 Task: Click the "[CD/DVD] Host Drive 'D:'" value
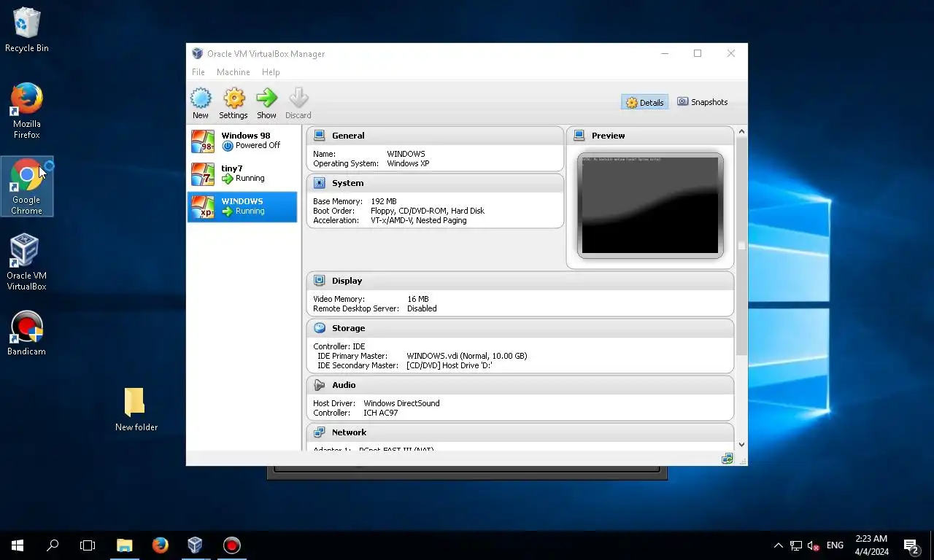449,365
